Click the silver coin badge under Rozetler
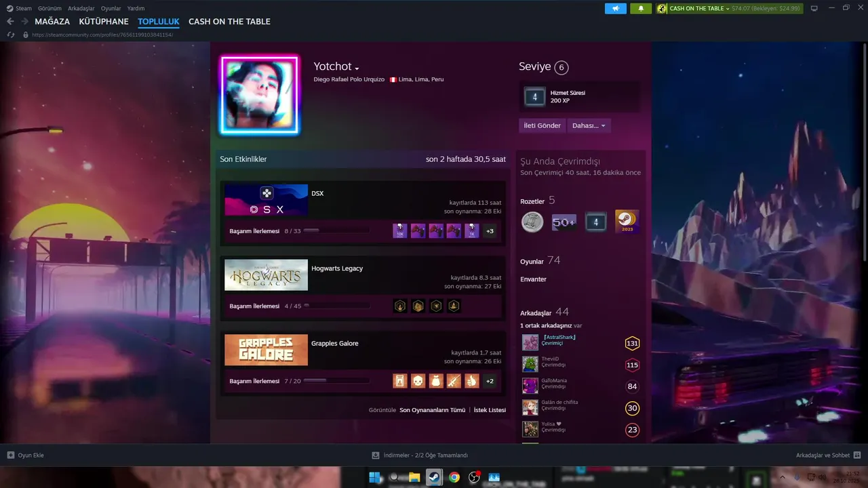This screenshot has height=488, width=868. click(532, 222)
